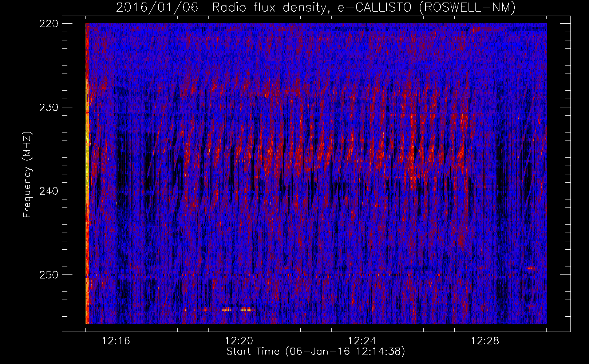589x364 pixels.
Task: Click the 12:20 time tick label
Action: (239, 341)
